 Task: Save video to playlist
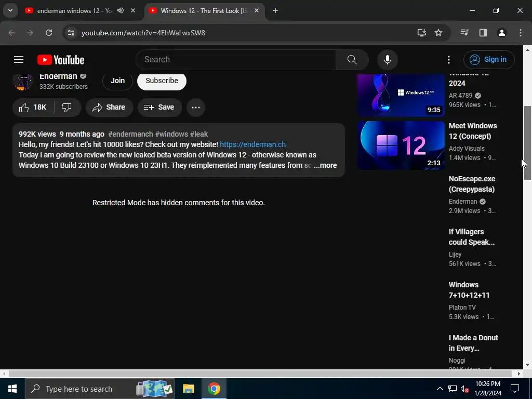pos(159,108)
